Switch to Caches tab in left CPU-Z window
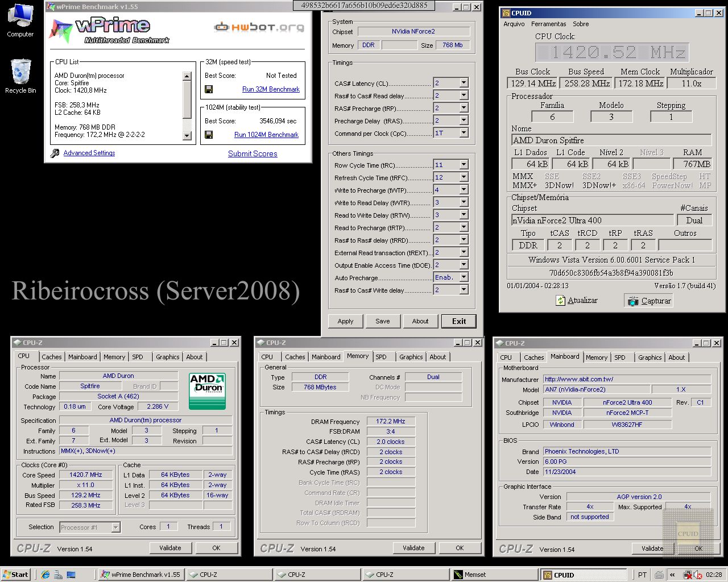This screenshot has width=728, height=582. click(x=51, y=357)
